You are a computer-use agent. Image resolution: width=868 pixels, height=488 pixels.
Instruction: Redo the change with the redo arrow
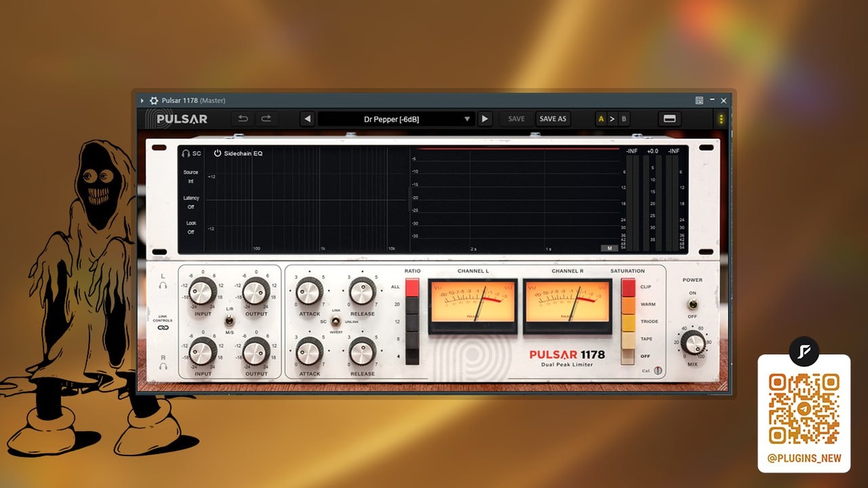[x=266, y=119]
